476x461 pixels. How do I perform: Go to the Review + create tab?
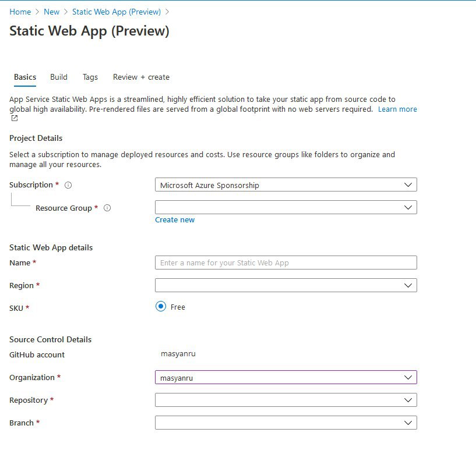tap(141, 77)
